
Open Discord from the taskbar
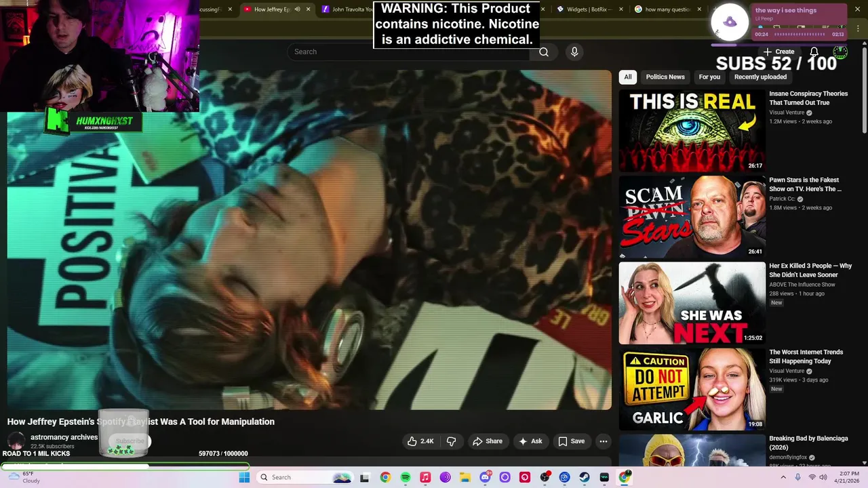click(485, 477)
